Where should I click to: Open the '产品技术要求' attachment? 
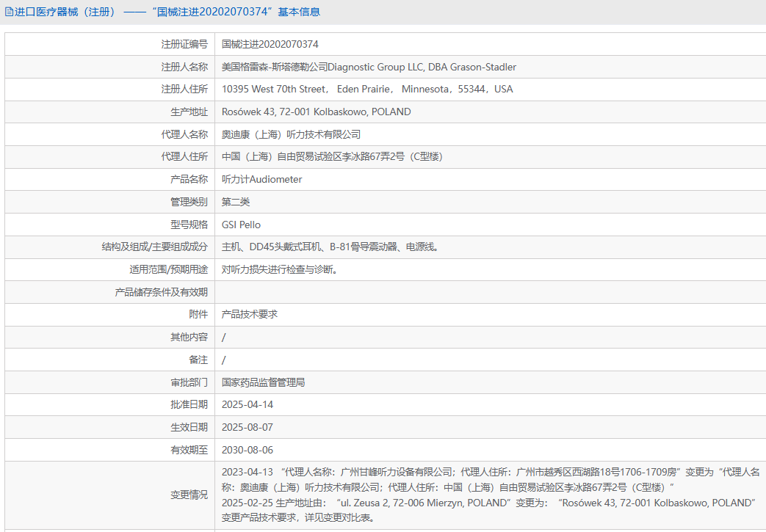pyautogui.click(x=250, y=314)
